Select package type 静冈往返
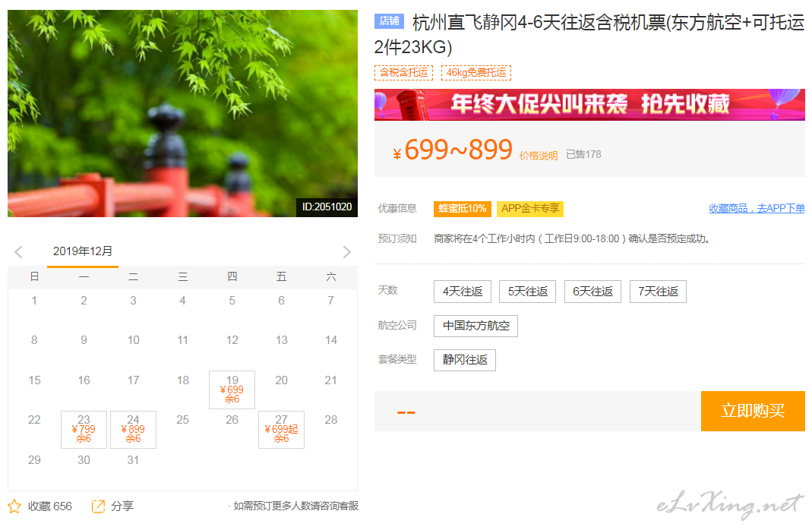 465,360
